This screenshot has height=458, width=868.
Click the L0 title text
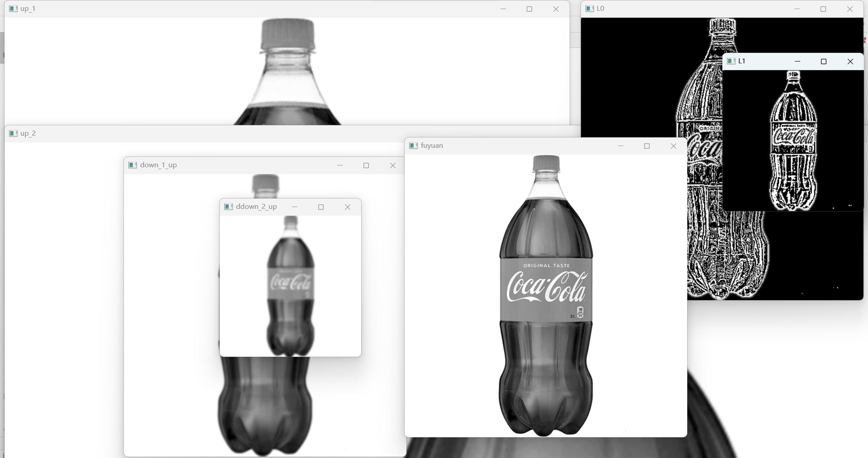tap(600, 9)
